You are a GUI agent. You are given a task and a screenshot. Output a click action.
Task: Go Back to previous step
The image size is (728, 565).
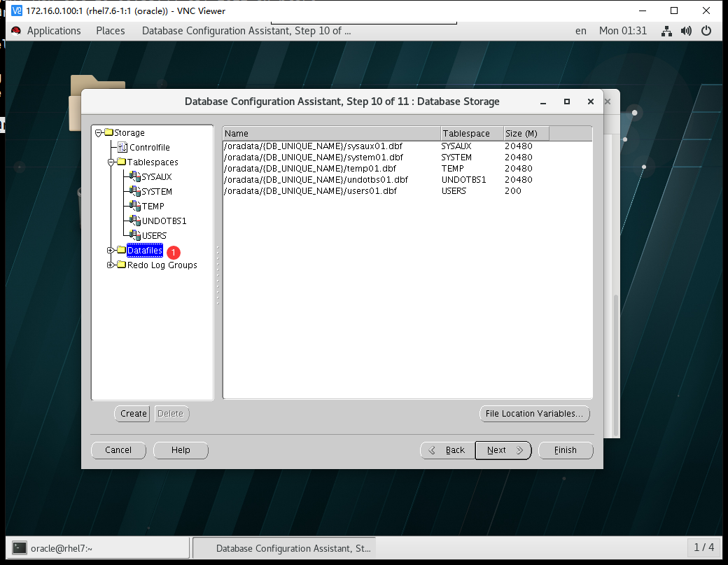[447, 450]
